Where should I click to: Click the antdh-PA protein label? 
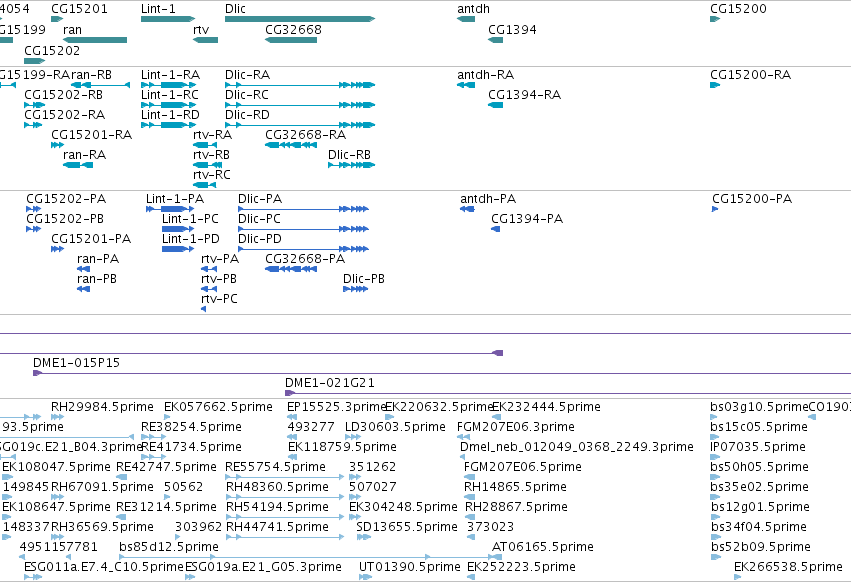(x=488, y=199)
